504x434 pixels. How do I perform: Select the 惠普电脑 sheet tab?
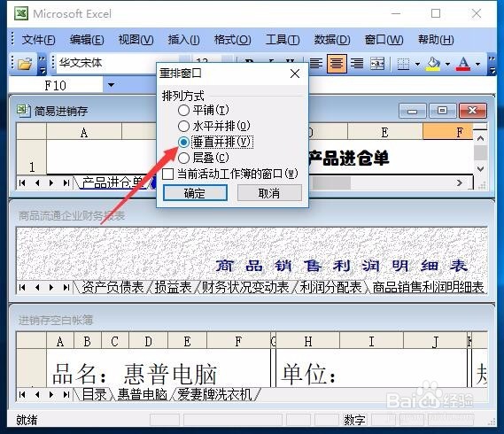[x=143, y=394]
